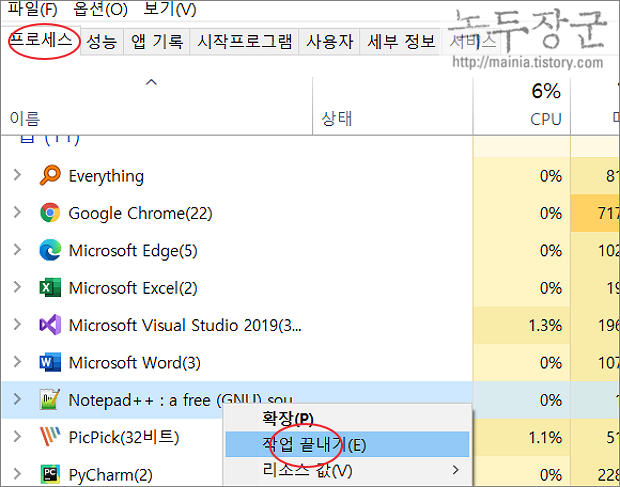
Task: Select the Microsoft Word(3) row text
Action: [134, 362]
